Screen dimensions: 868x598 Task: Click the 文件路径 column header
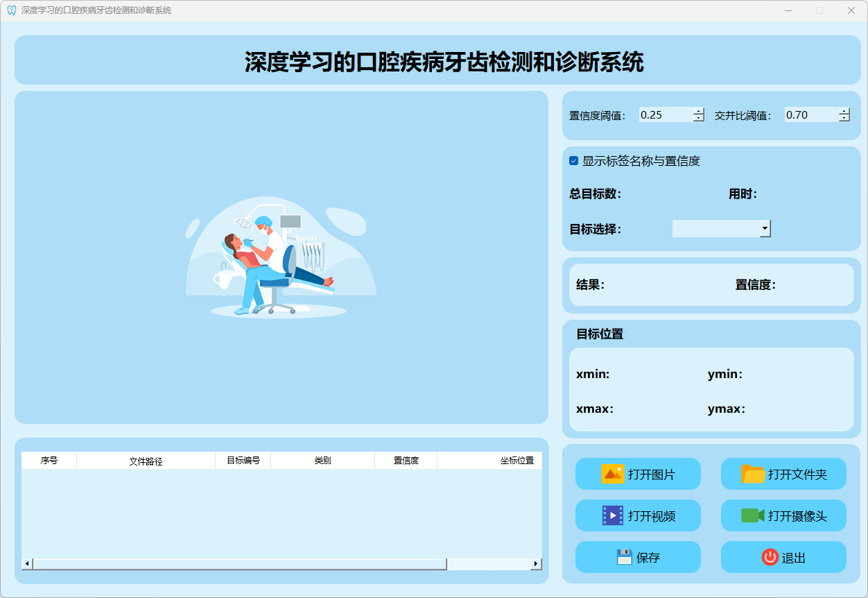[146, 461]
